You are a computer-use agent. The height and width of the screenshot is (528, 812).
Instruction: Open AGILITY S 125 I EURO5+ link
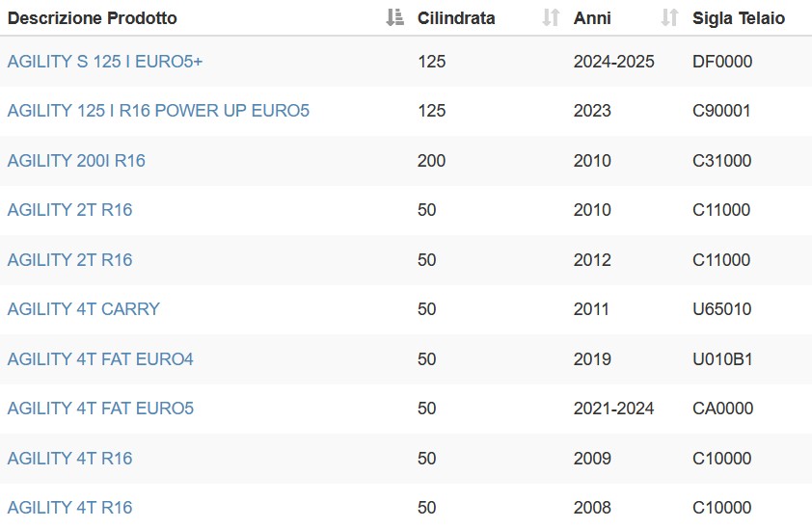105,62
